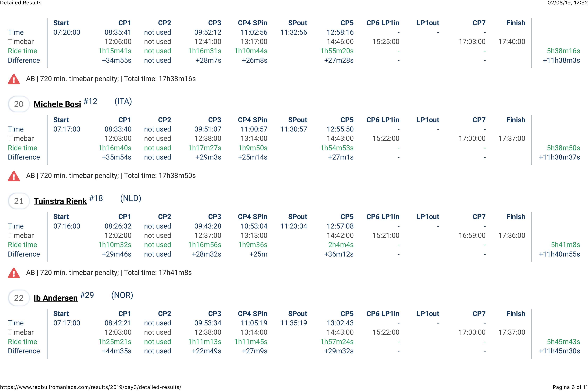Click the warning triangle beside total time 17h38m50s
The width and height of the screenshot is (588, 391).
click(x=14, y=176)
